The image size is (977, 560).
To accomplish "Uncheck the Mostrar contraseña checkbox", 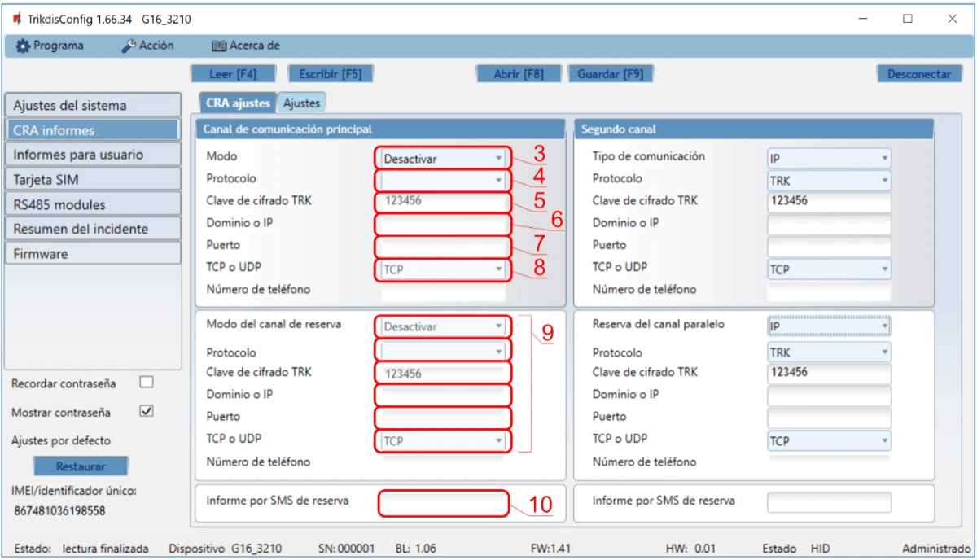I will [147, 411].
